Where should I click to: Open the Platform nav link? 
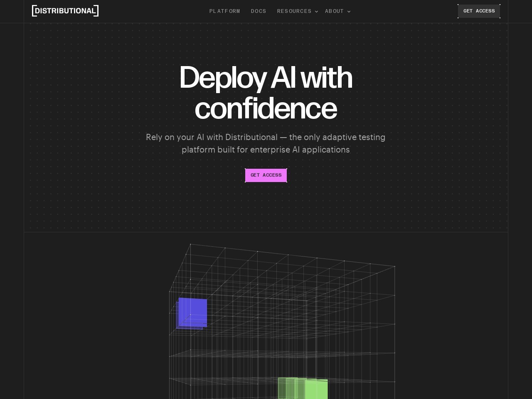click(x=224, y=11)
